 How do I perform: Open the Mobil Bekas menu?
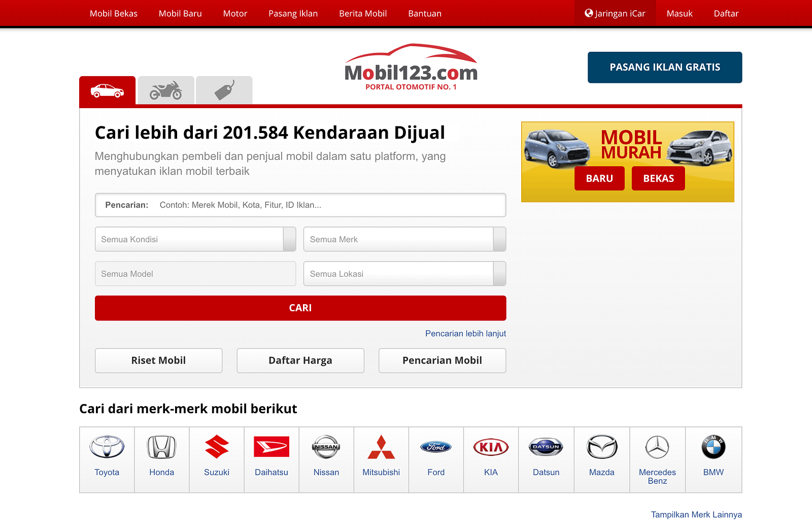click(x=114, y=14)
